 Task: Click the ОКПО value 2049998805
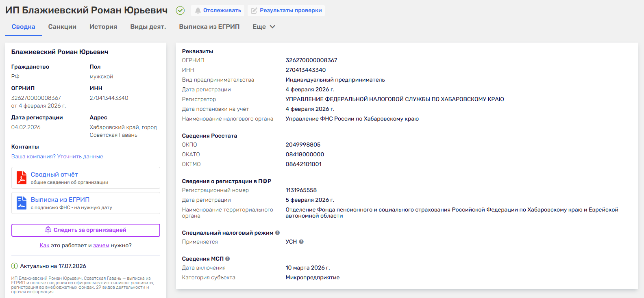(x=303, y=145)
